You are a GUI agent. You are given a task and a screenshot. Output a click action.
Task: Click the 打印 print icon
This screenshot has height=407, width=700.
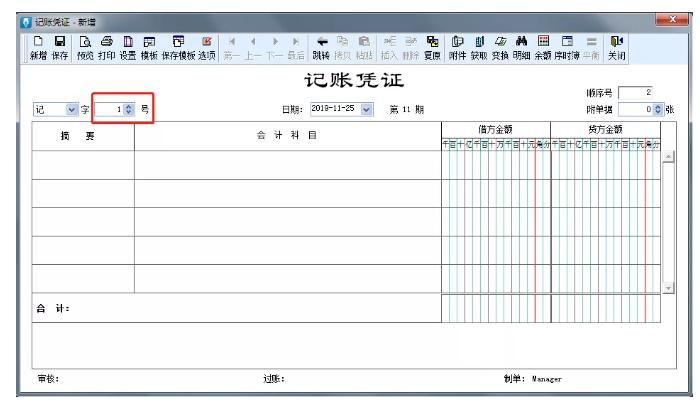pos(106,48)
